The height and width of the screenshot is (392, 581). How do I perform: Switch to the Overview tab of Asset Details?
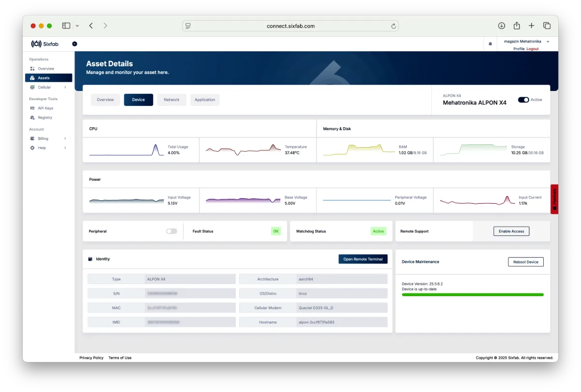coord(105,100)
